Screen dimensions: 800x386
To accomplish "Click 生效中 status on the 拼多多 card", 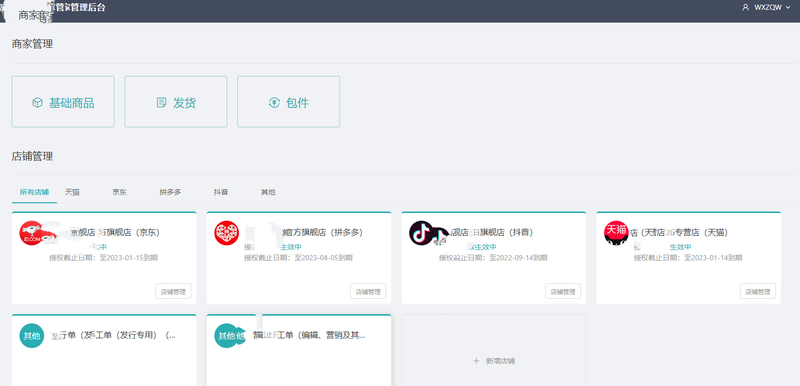I will (x=291, y=247).
